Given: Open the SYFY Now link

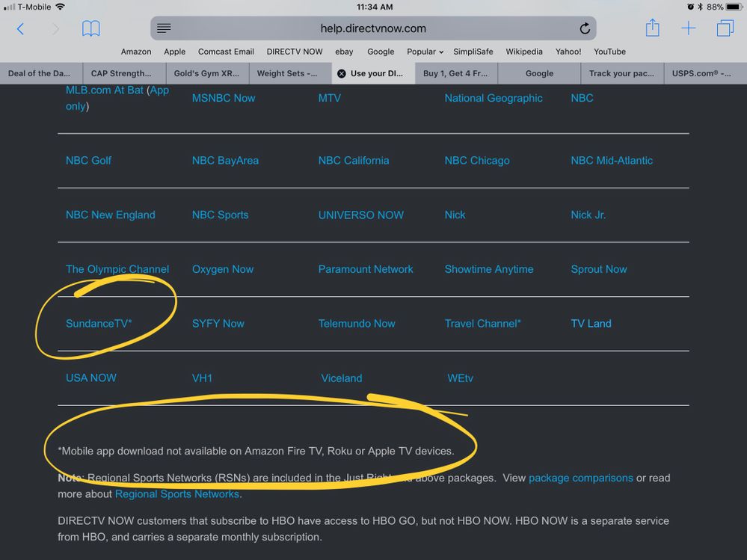Looking at the screenshot, I should pyautogui.click(x=218, y=323).
